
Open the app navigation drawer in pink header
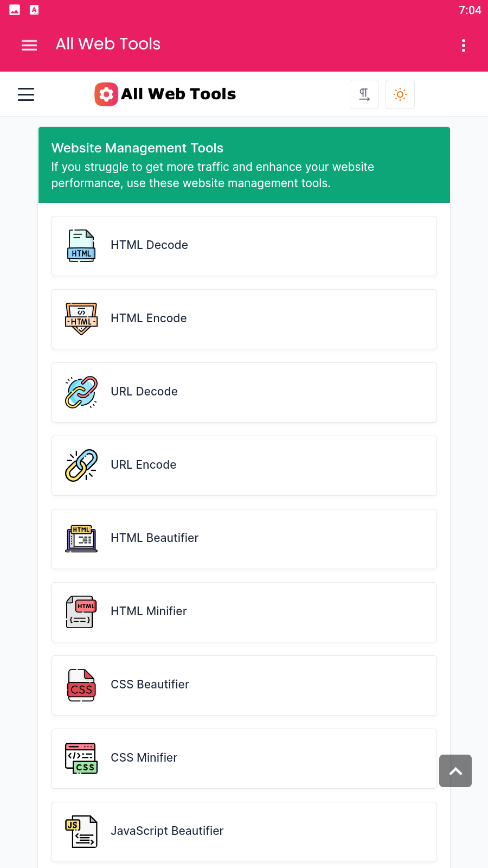coord(29,45)
